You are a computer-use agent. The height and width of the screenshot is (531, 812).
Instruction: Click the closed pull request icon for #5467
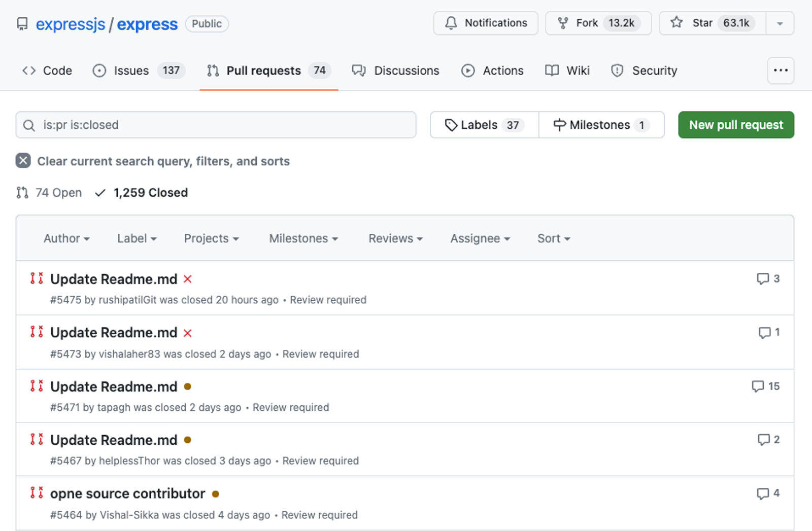tap(37, 439)
